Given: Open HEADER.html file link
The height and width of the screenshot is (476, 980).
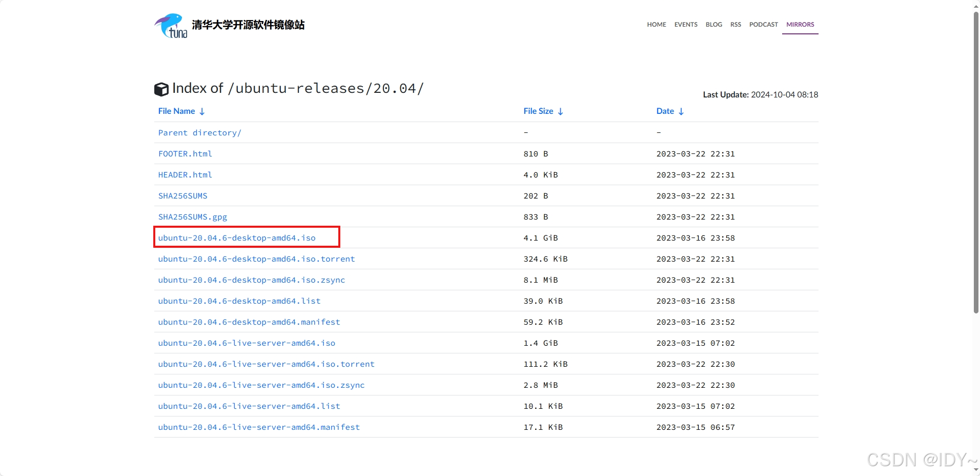Looking at the screenshot, I should [x=185, y=175].
